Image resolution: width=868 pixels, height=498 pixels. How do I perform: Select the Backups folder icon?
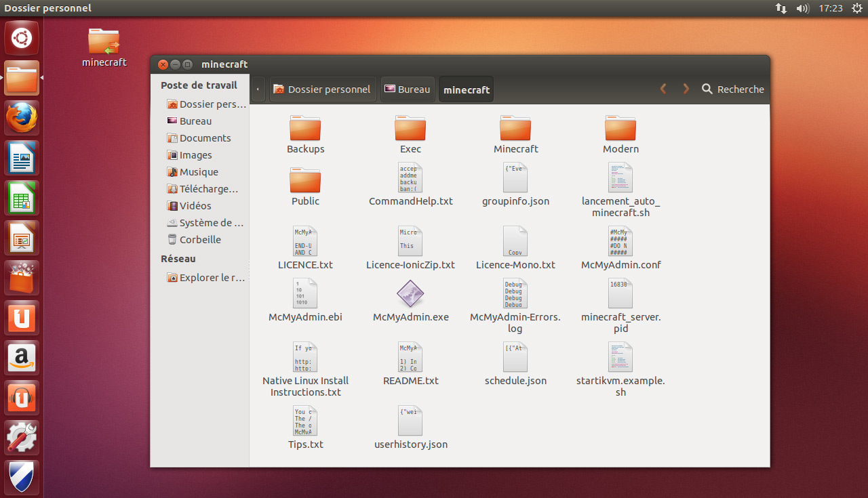305,128
